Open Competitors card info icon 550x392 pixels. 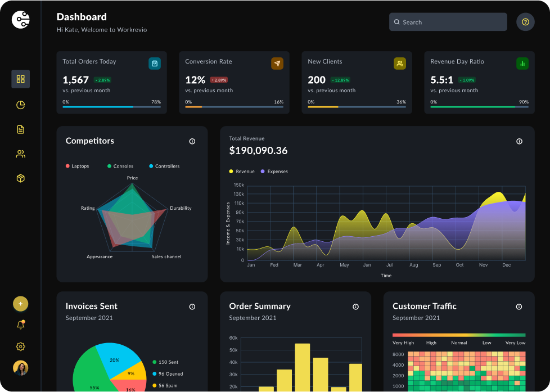coord(192,141)
